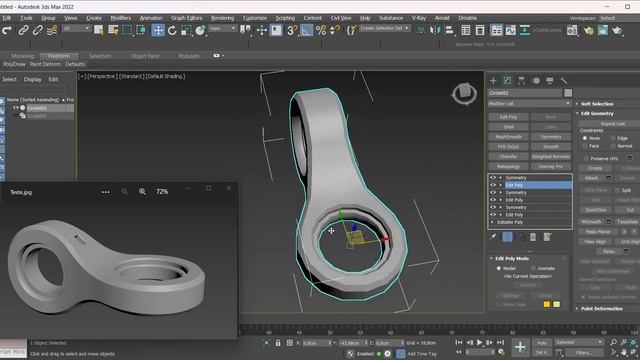Screen dimensions: 640x360
Task: Click the object color swatch beside Circle002 name
Action: pos(568,93)
